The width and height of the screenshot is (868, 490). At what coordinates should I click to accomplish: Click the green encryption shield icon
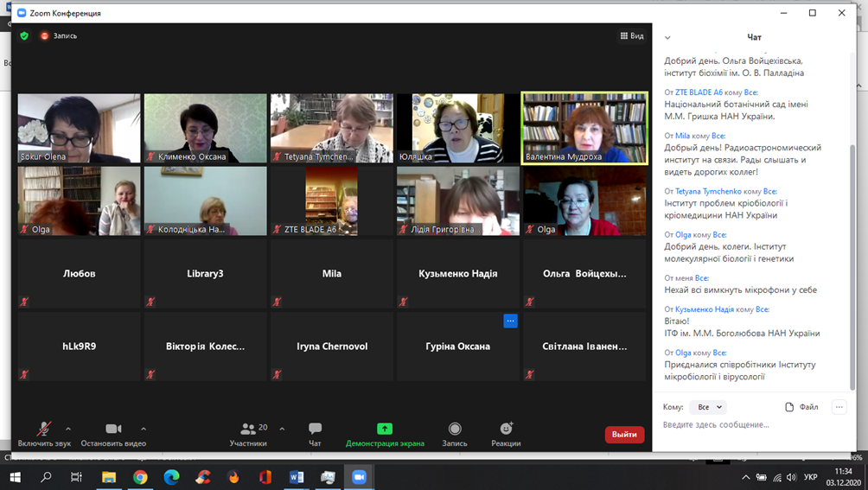[x=24, y=36]
